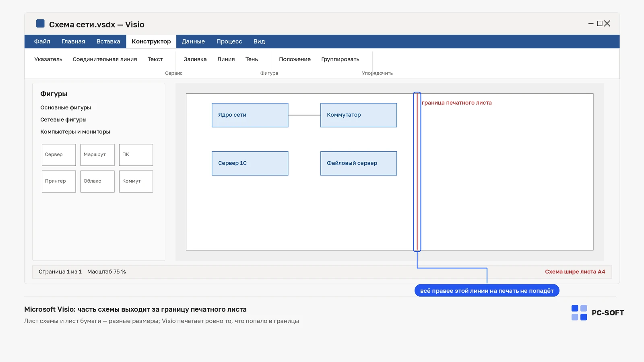Pick the Маршрут shape tile

coord(97,155)
